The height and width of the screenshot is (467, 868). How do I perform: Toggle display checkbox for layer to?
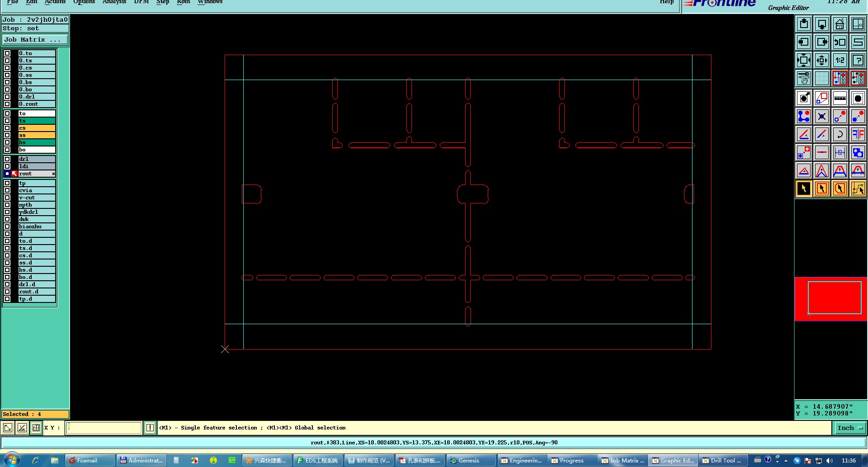7,113
